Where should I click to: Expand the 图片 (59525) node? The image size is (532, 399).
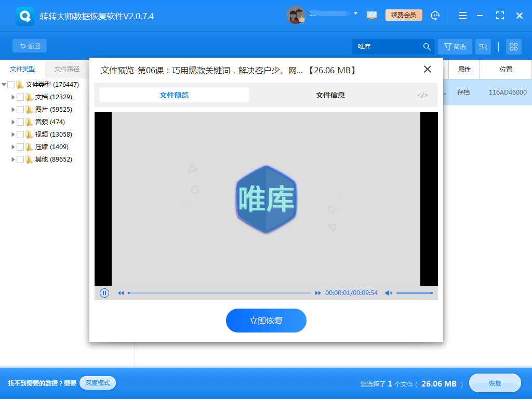[x=13, y=110]
